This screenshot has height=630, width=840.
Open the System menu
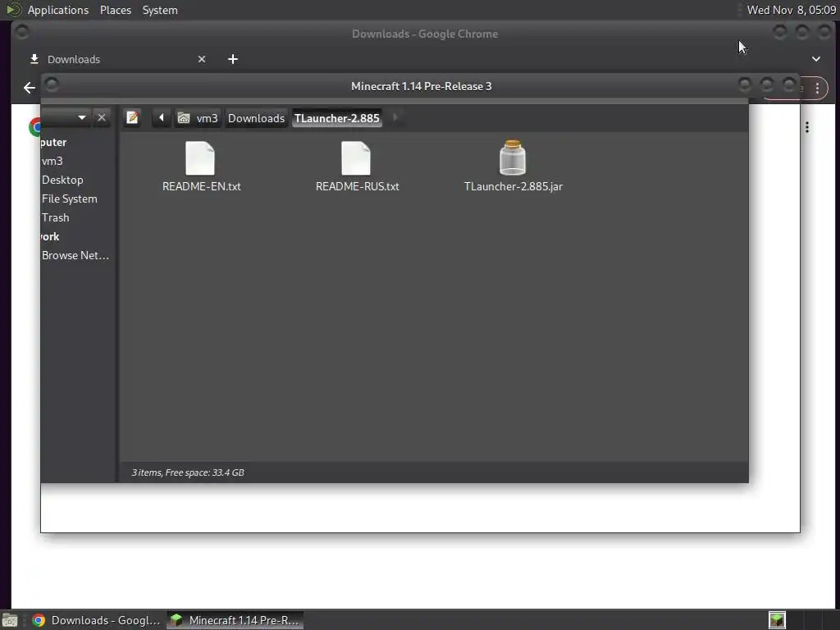tap(160, 10)
